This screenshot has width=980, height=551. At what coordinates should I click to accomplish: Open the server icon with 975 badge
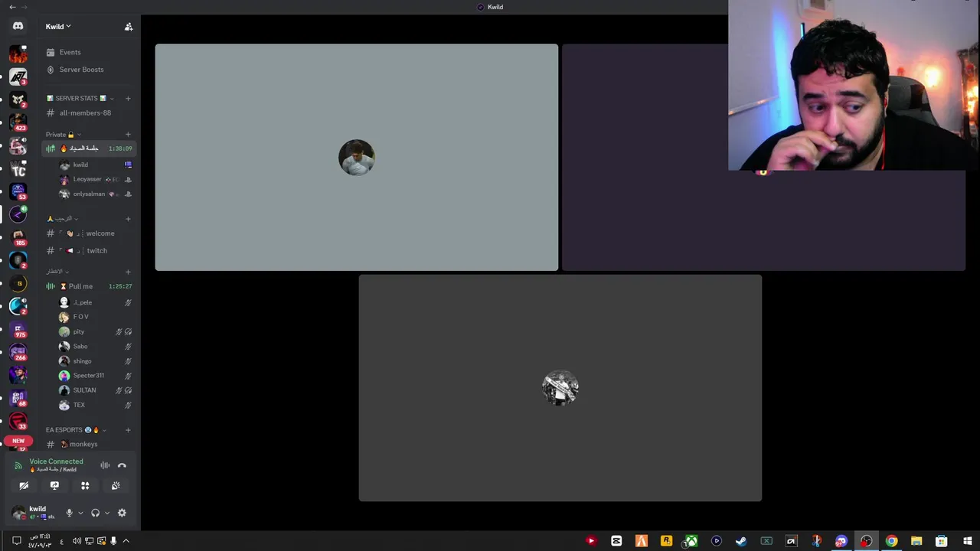18,328
